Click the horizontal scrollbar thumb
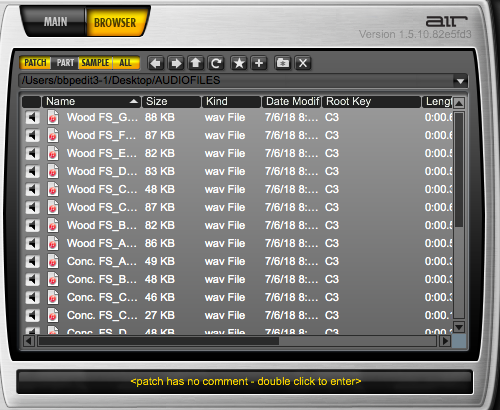500x410 pixels. coord(159,341)
